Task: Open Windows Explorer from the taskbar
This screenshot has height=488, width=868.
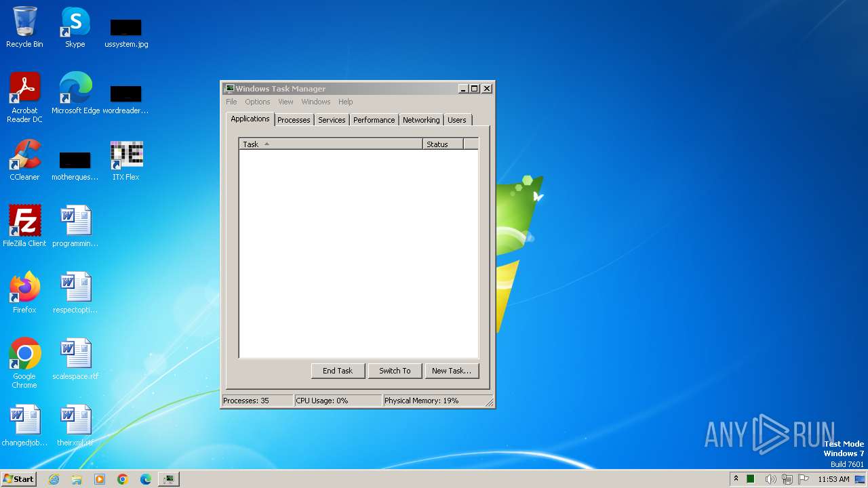Action: click(77, 479)
